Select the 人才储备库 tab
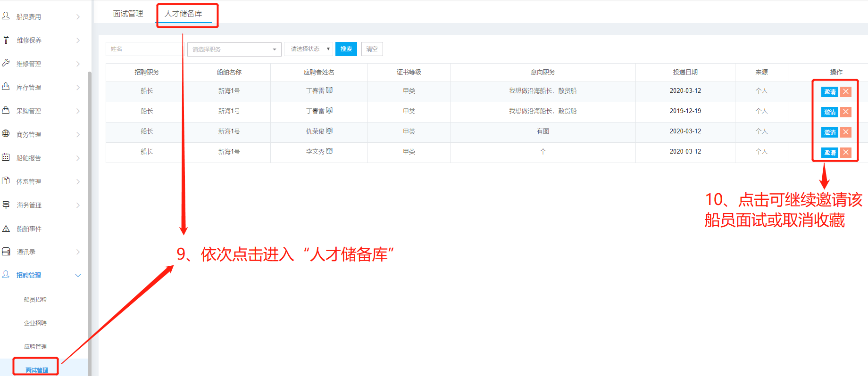868x376 pixels. [184, 14]
